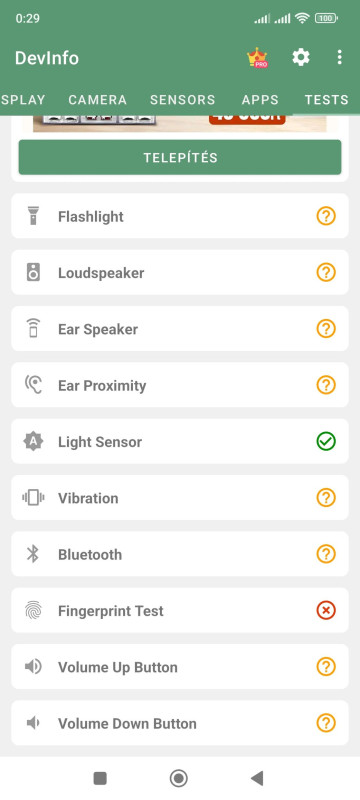
Task: Tap the Ear Proximity icon
Action: (33, 385)
